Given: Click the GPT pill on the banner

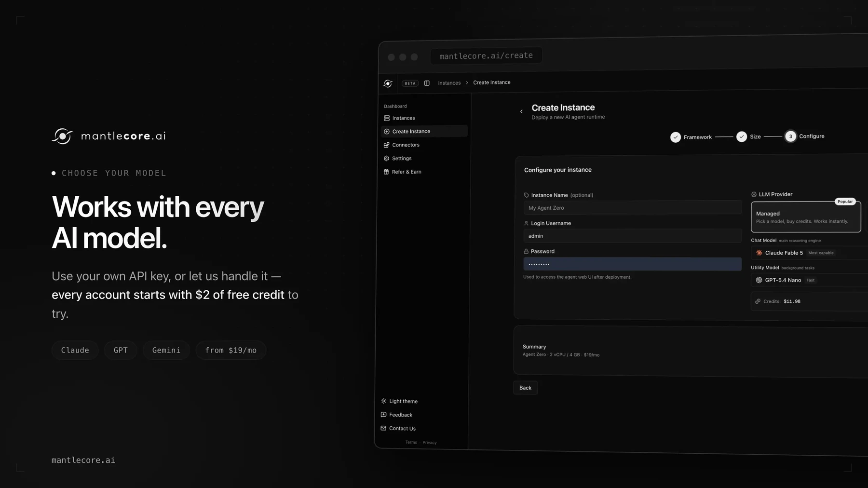Looking at the screenshot, I should tap(121, 350).
